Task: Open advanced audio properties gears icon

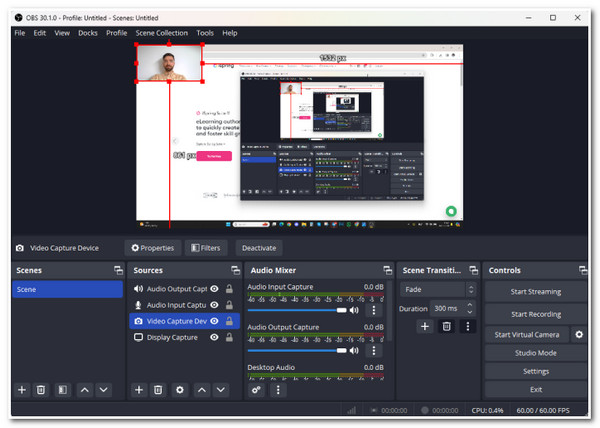Action: (256, 390)
